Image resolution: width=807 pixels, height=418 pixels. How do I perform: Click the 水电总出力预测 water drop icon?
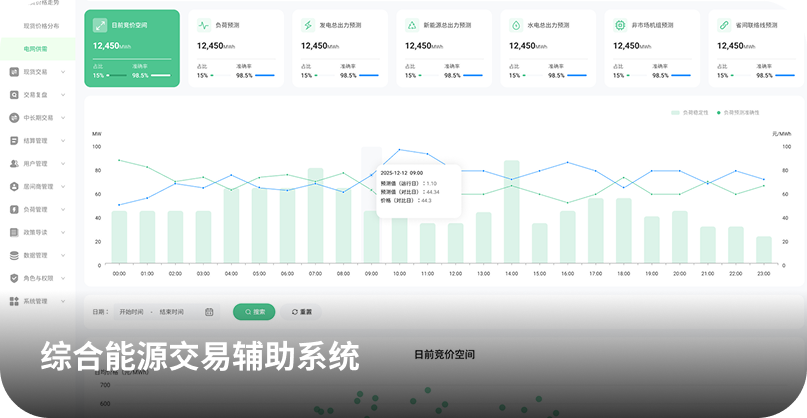[516, 25]
